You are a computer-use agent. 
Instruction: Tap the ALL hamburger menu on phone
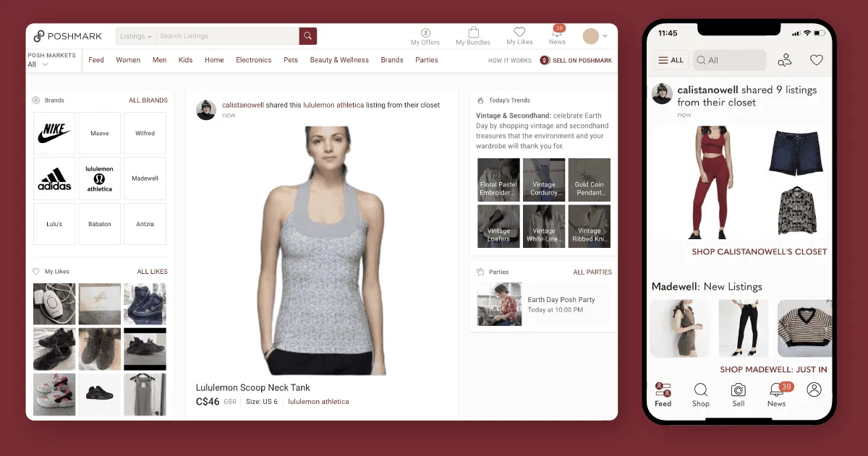coord(671,60)
